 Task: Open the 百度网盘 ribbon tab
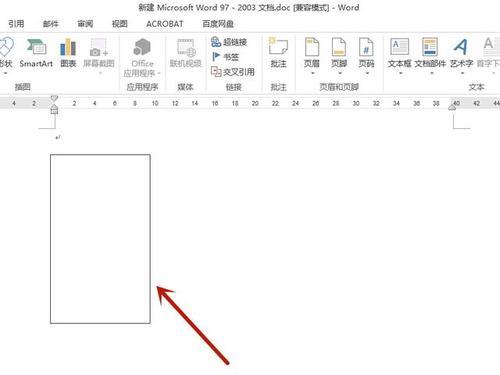pyautogui.click(x=218, y=24)
